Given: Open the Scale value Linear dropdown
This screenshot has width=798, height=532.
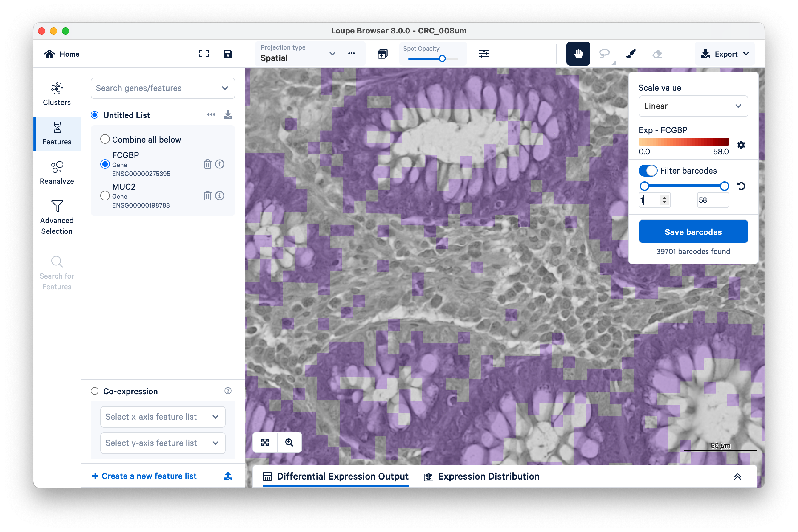Looking at the screenshot, I should coord(693,106).
